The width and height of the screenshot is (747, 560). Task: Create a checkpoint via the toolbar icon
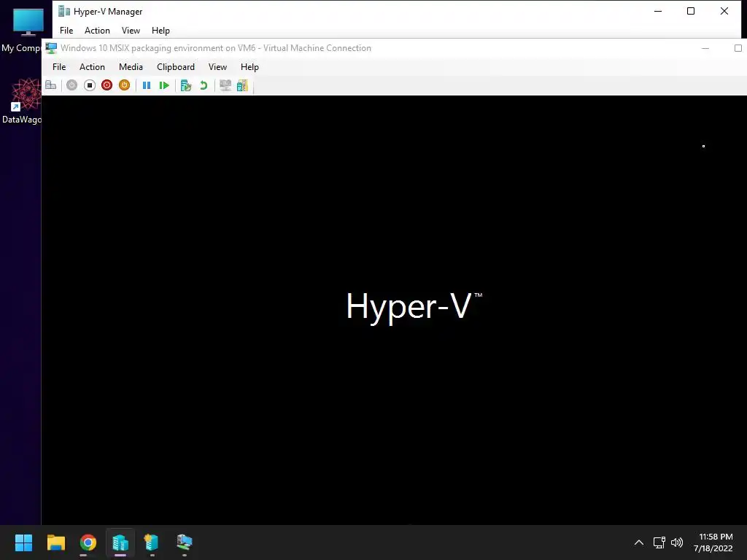[x=186, y=85]
